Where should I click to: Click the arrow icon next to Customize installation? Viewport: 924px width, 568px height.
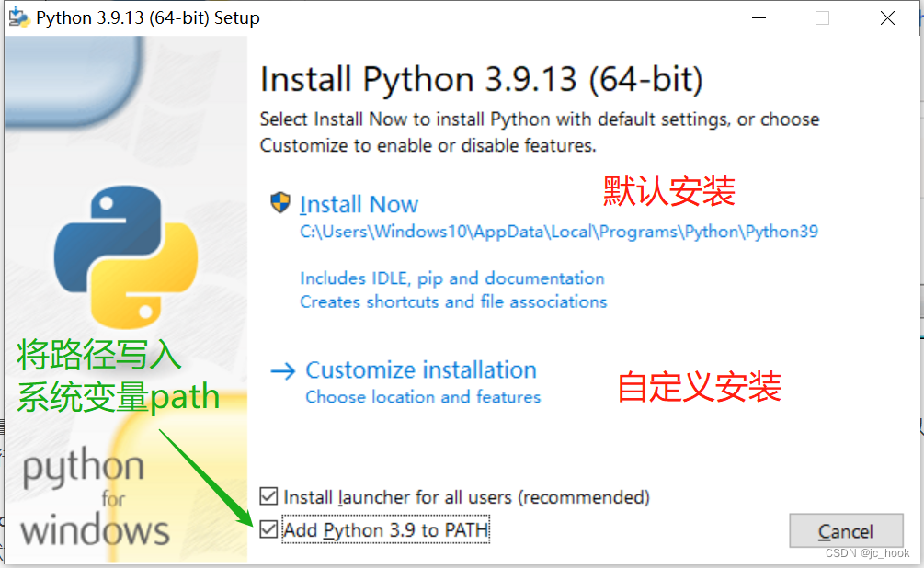(283, 370)
